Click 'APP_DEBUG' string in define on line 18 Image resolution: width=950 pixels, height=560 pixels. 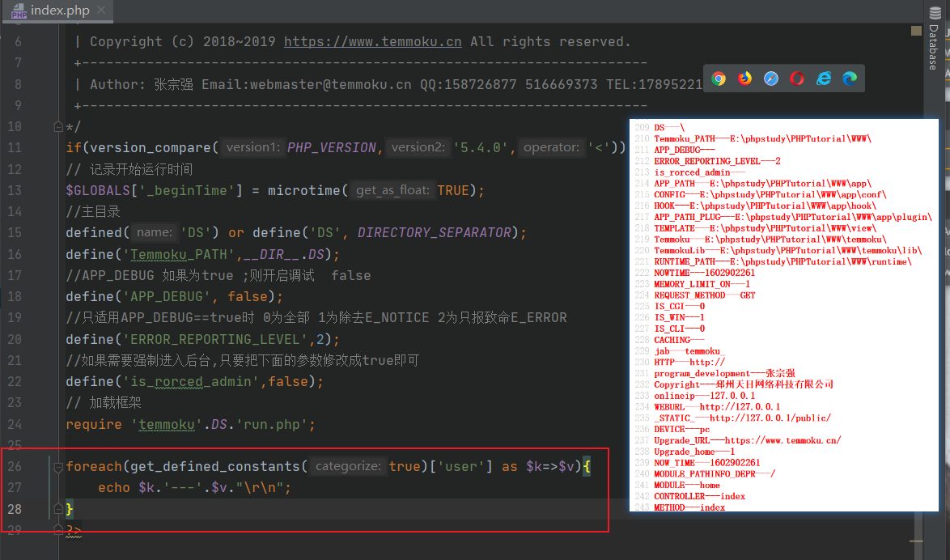167,296
